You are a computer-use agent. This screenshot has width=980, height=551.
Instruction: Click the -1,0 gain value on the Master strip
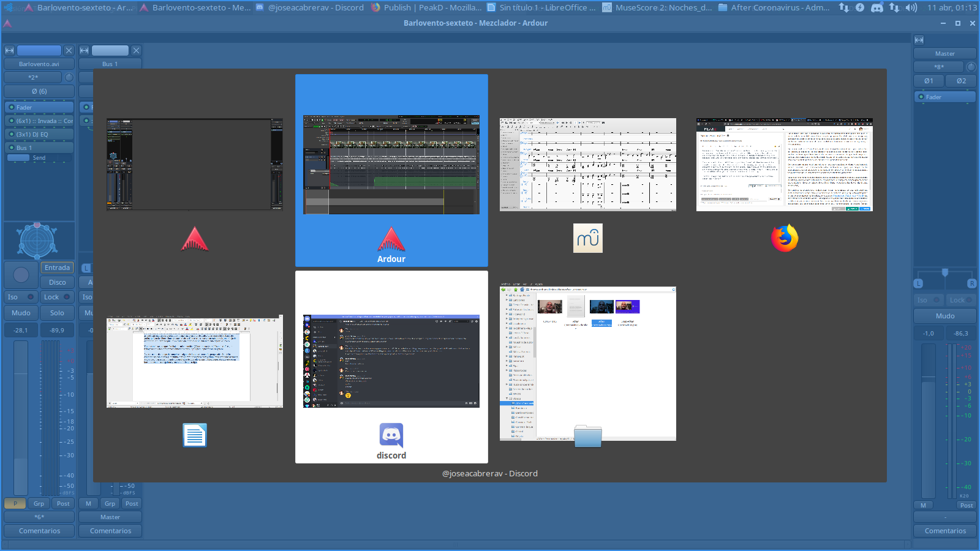929,333
